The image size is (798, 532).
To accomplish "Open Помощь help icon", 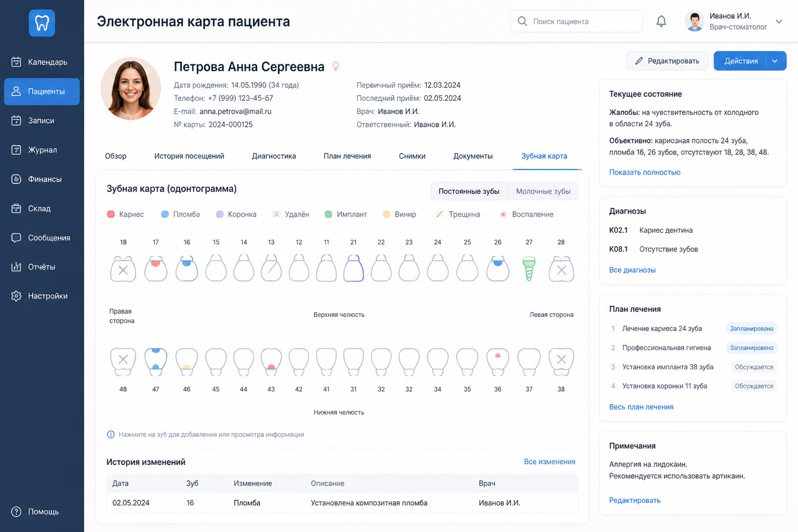I will [16, 512].
